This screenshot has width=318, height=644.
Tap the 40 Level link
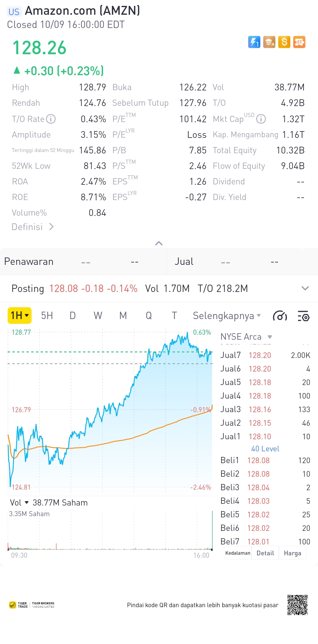(265, 449)
